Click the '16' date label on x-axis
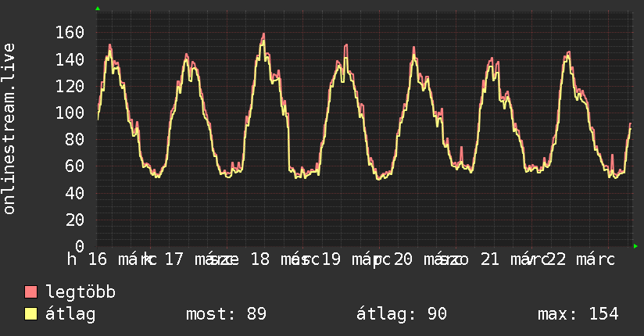 pos(98,259)
